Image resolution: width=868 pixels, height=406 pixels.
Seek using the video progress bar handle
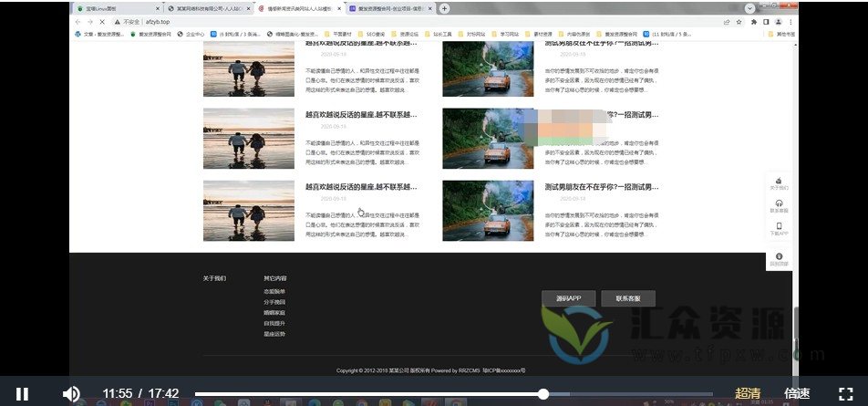(x=543, y=394)
